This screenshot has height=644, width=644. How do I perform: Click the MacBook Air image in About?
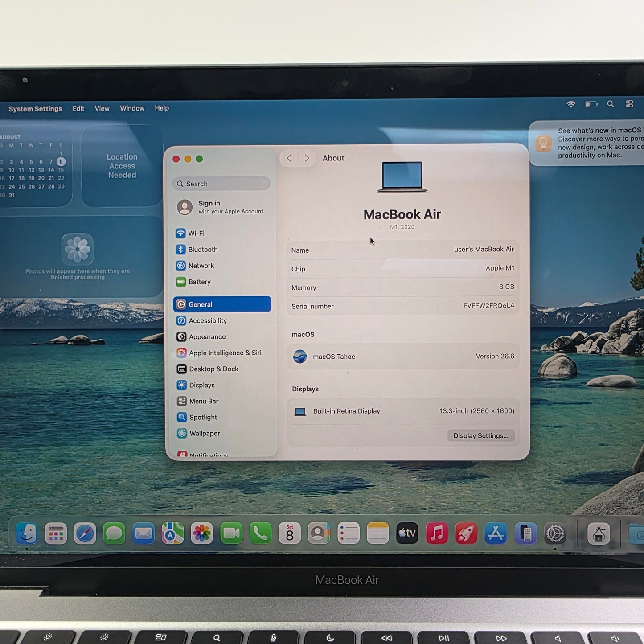[402, 176]
